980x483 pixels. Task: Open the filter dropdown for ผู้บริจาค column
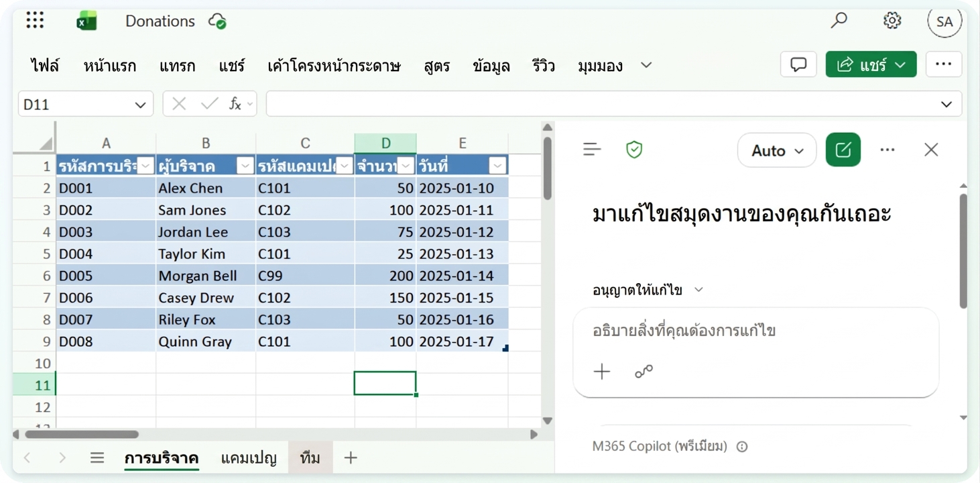[245, 166]
